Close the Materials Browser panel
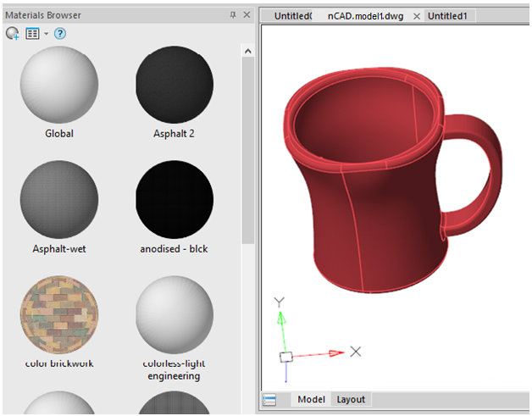532x416 pixels. (247, 15)
